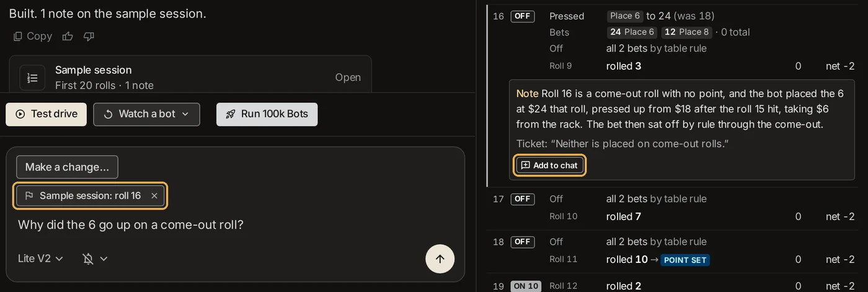The height and width of the screenshot is (292, 868).
Task: Focus the chat message input text
Action: click(131, 224)
